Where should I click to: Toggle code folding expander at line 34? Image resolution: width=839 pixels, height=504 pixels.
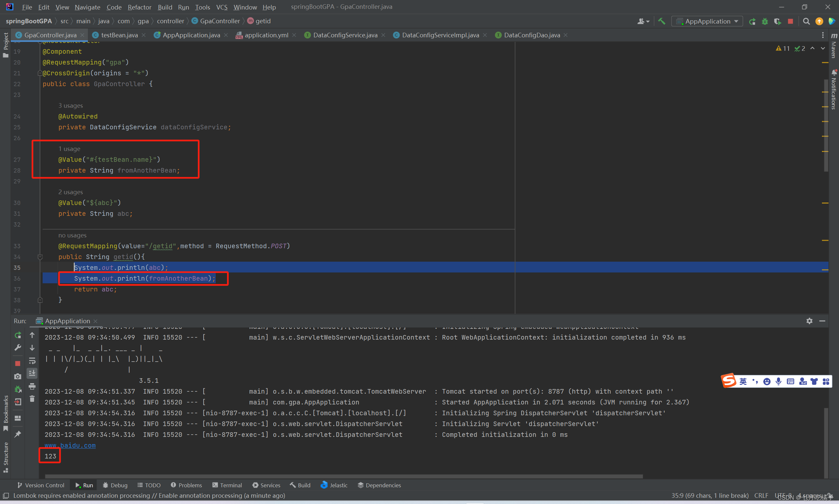point(40,257)
